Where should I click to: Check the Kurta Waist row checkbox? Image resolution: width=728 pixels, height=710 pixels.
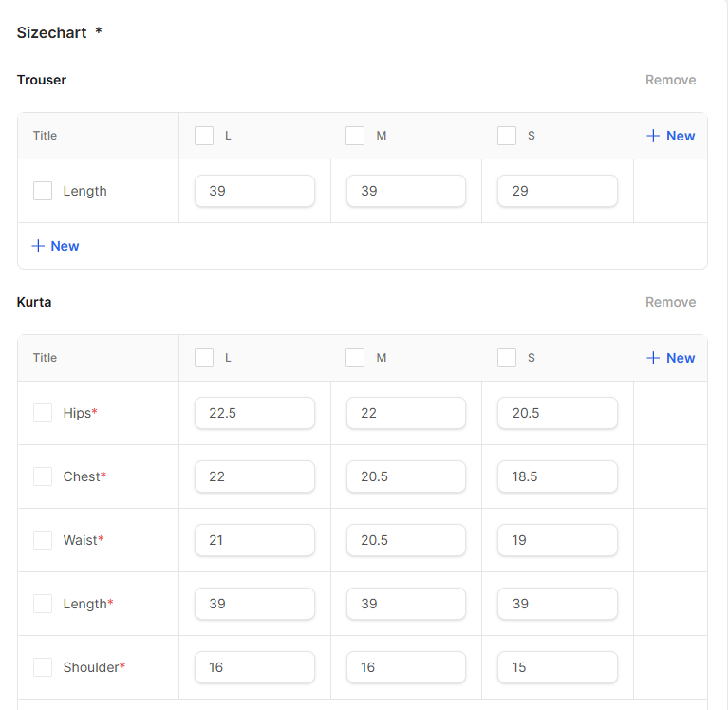point(43,540)
